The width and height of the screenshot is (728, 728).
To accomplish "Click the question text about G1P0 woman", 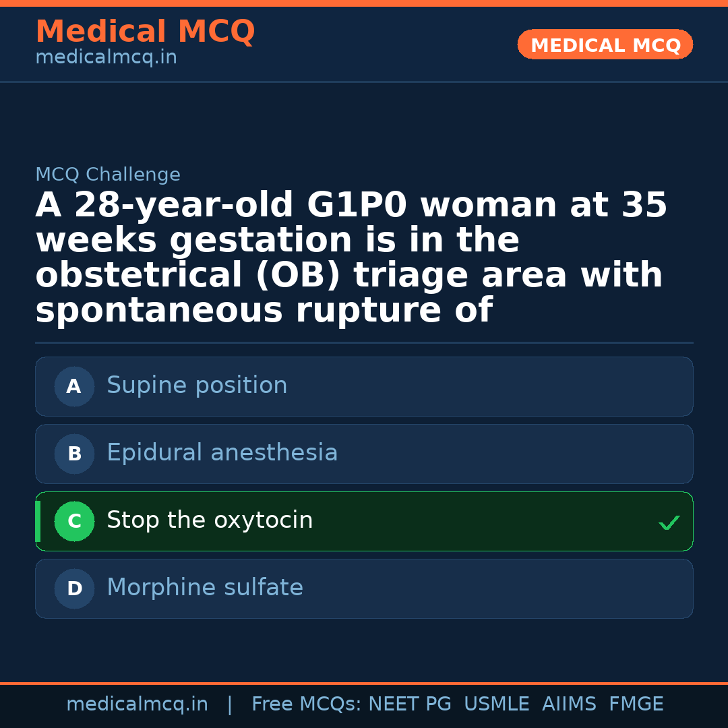I will pos(351,258).
